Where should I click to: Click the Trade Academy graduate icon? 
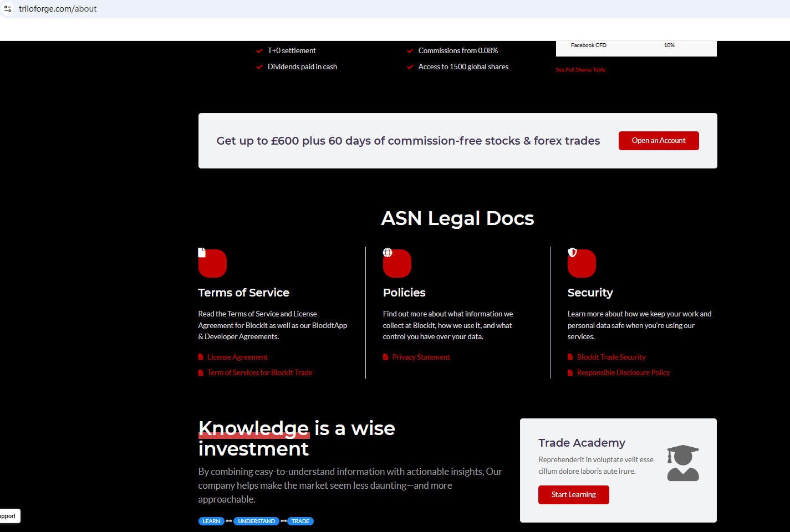pos(682,463)
